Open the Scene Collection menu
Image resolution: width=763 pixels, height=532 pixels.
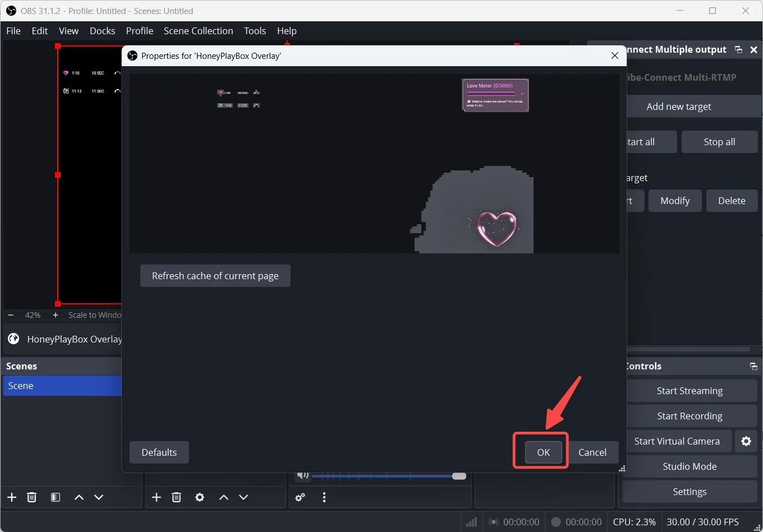[x=198, y=31]
